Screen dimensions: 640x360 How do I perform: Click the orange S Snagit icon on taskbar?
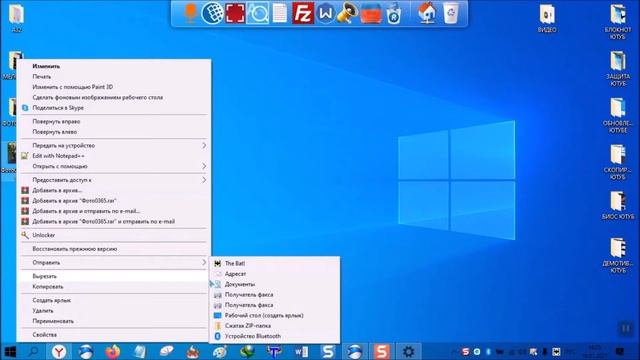(381, 351)
